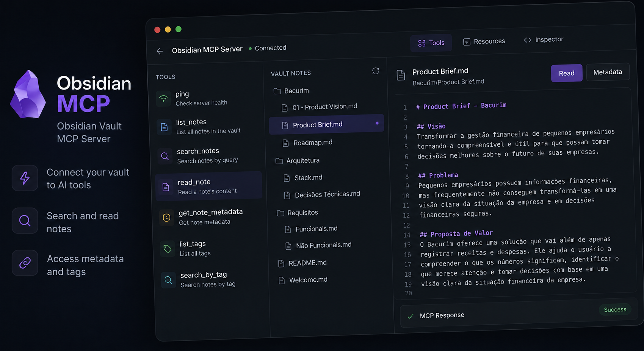Switch to the Tools tab
644x351 pixels.
tap(431, 43)
